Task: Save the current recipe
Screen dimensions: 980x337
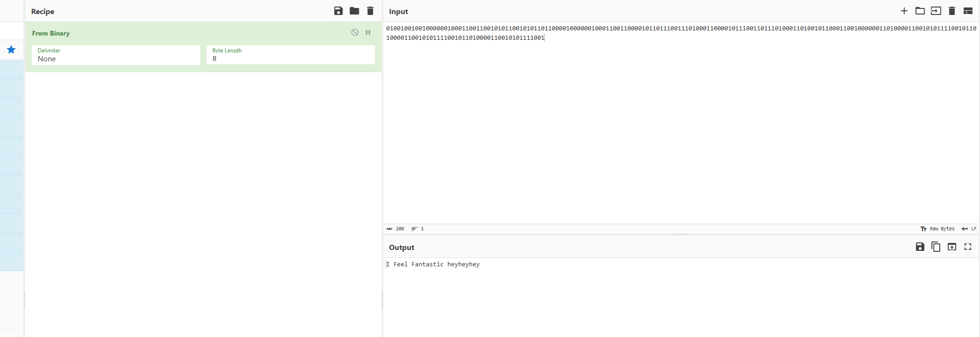Action: click(339, 11)
